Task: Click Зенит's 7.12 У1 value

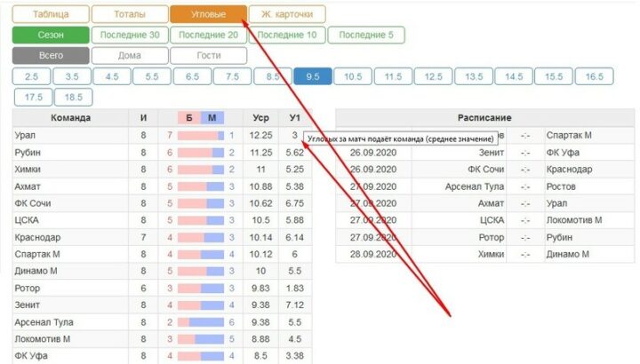Action: pyautogui.click(x=295, y=305)
